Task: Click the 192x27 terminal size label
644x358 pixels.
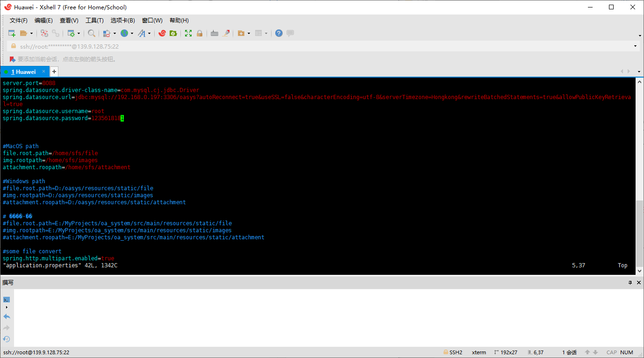Action: tap(506, 352)
